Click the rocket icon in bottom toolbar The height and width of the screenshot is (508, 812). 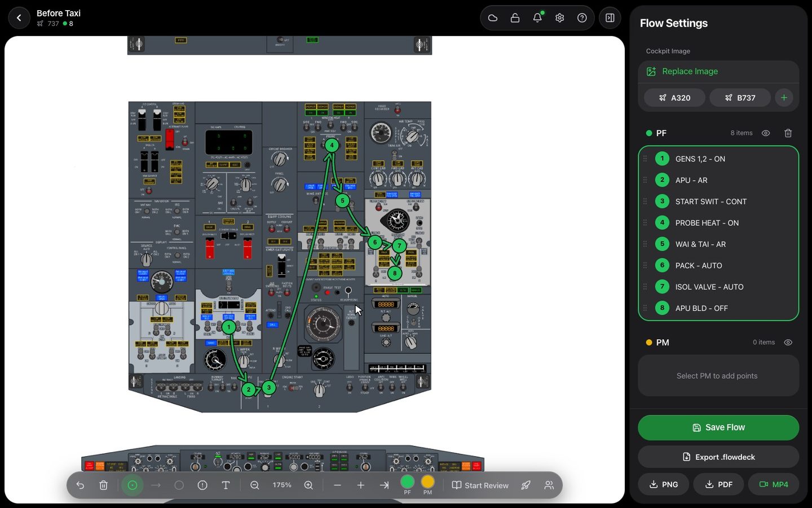(x=526, y=485)
